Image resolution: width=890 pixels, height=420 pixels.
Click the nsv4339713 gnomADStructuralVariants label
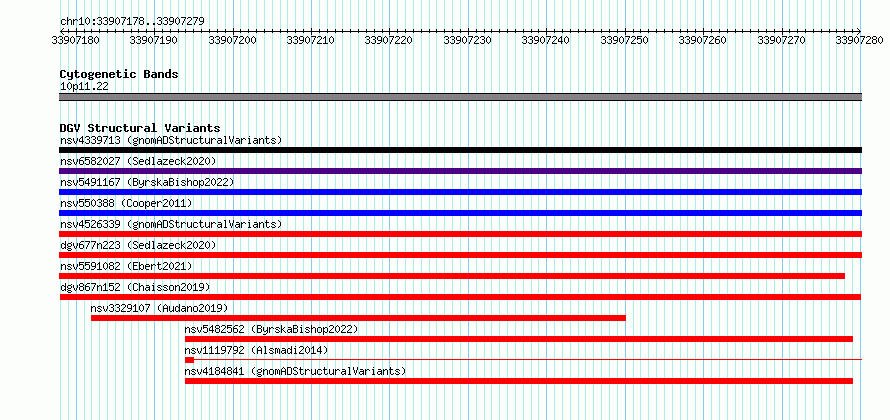coord(171,140)
